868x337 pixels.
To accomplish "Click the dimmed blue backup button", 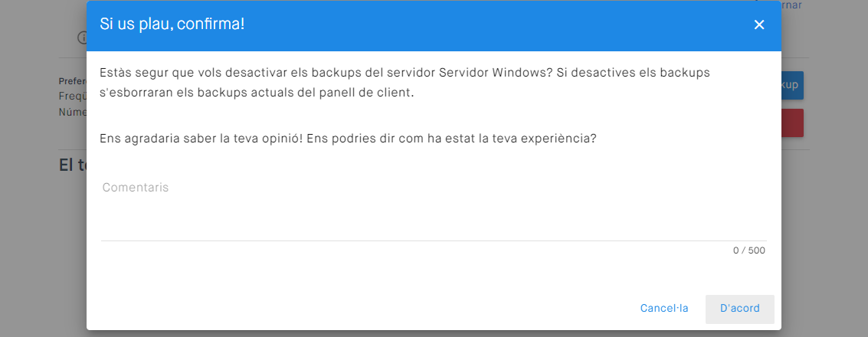I will coord(793,84).
